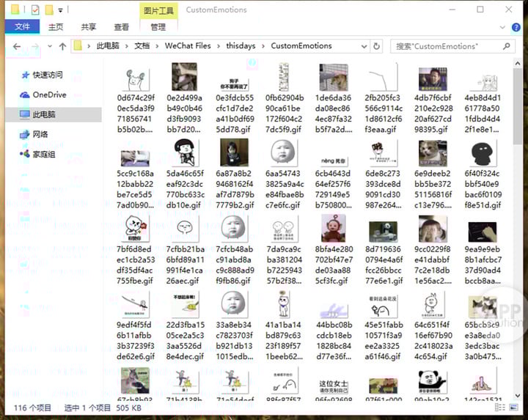Select file starting with 6de8c273
The image size is (528, 420).
(x=384, y=174)
